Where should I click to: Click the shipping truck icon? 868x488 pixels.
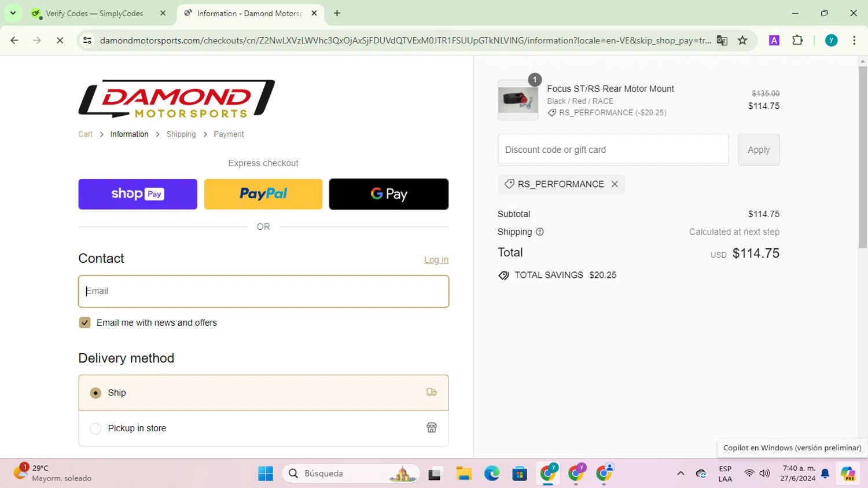click(x=432, y=392)
